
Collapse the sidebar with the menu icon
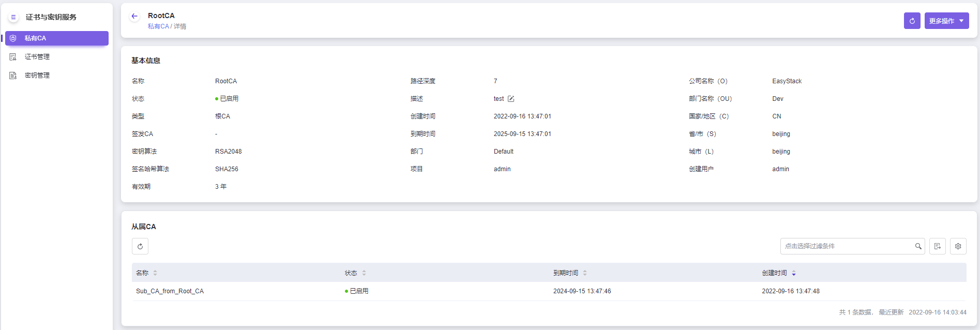13,17
